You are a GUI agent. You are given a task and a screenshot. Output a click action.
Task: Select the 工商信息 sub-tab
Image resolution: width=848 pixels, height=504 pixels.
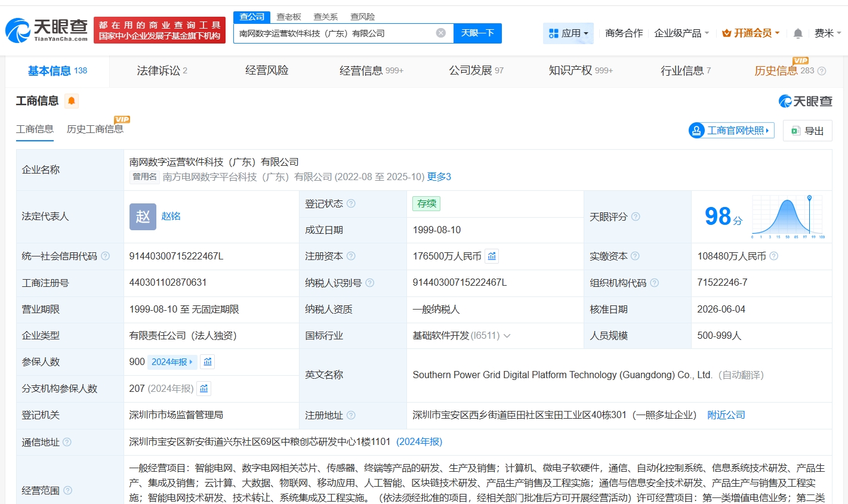click(x=35, y=129)
